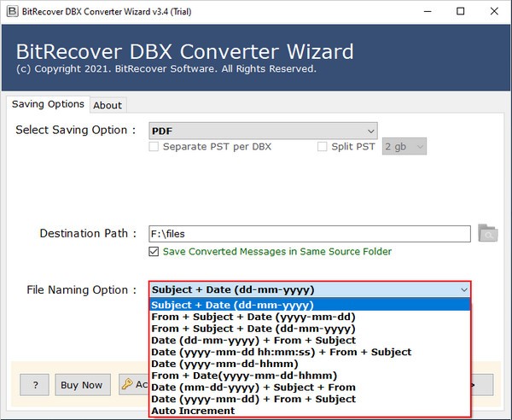Click the key icon on the Activate button
Image resolution: width=512 pixels, height=420 pixels.
[126, 384]
